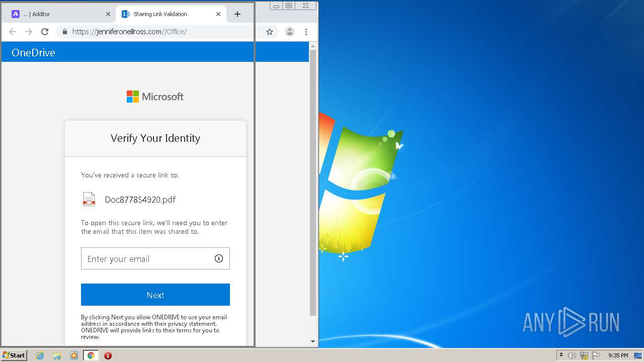Click the privacy statement disclaimer text

tap(154, 327)
